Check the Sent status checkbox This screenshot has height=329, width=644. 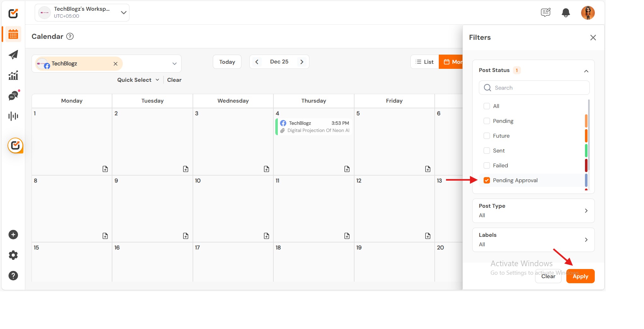[x=487, y=151]
